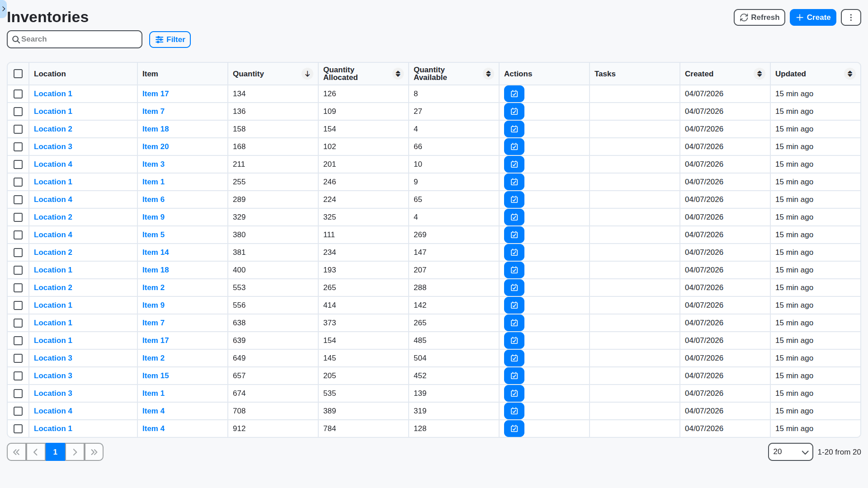Open the Filter options
The width and height of the screenshot is (868, 488).
click(x=170, y=39)
